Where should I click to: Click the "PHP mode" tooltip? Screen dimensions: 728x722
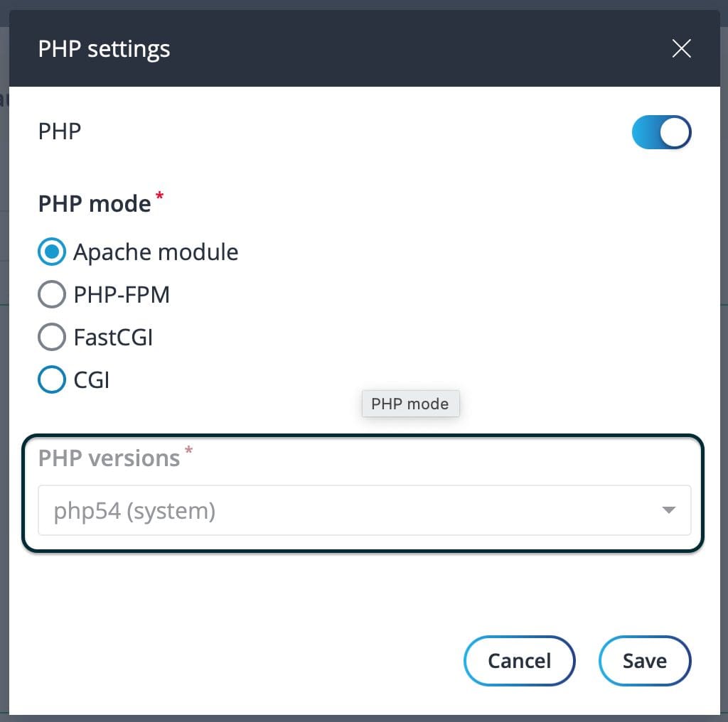click(x=410, y=404)
